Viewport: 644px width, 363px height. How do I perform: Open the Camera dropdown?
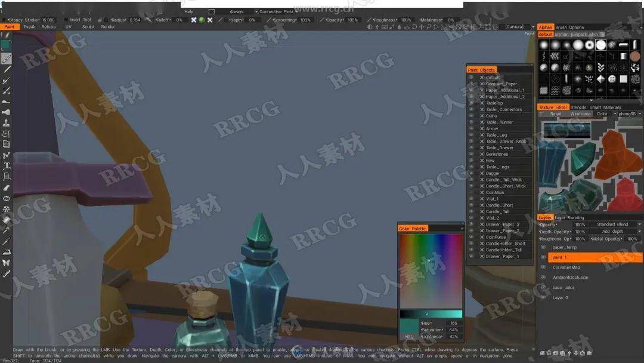(x=519, y=27)
